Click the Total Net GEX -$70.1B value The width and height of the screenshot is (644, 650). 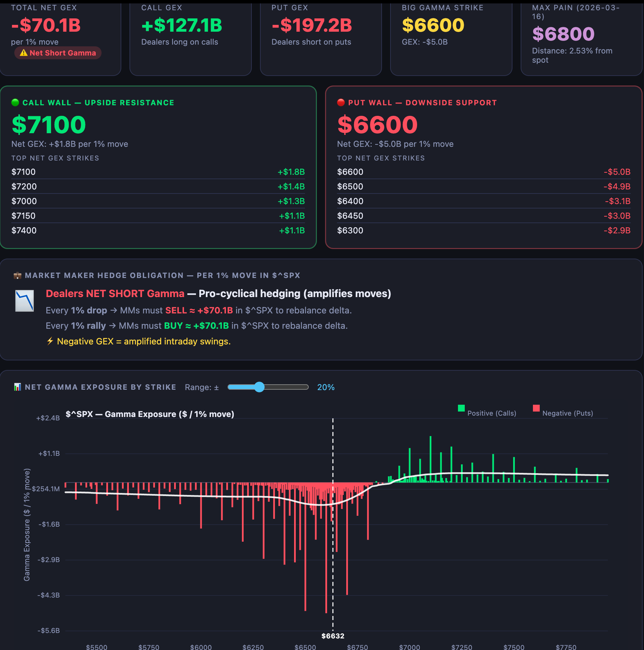[46, 25]
